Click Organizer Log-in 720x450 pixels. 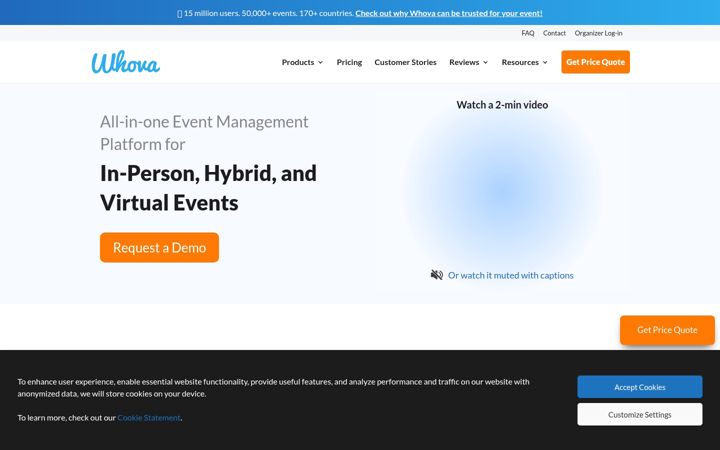tap(598, 33)
